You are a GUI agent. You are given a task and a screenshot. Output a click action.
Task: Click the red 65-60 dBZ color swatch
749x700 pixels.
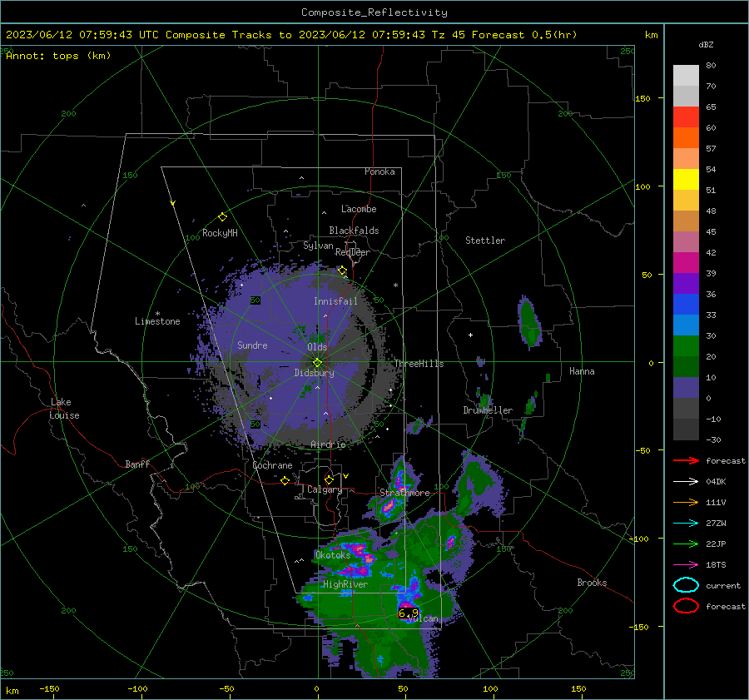686,117
